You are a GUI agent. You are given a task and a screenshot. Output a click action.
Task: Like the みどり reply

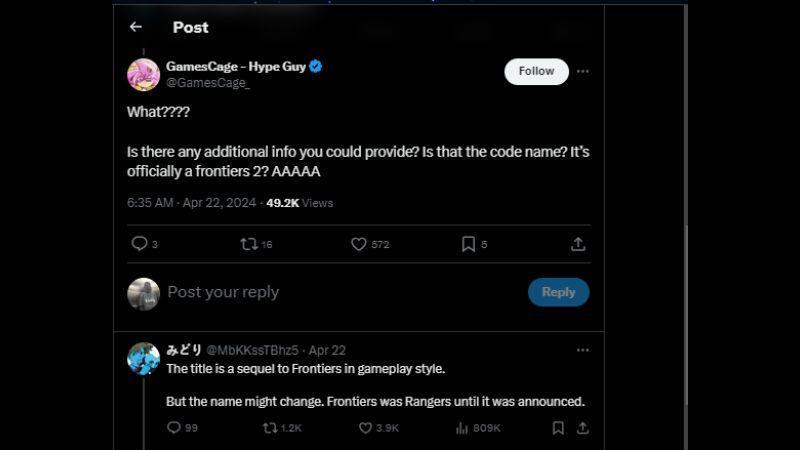[365, 428]
